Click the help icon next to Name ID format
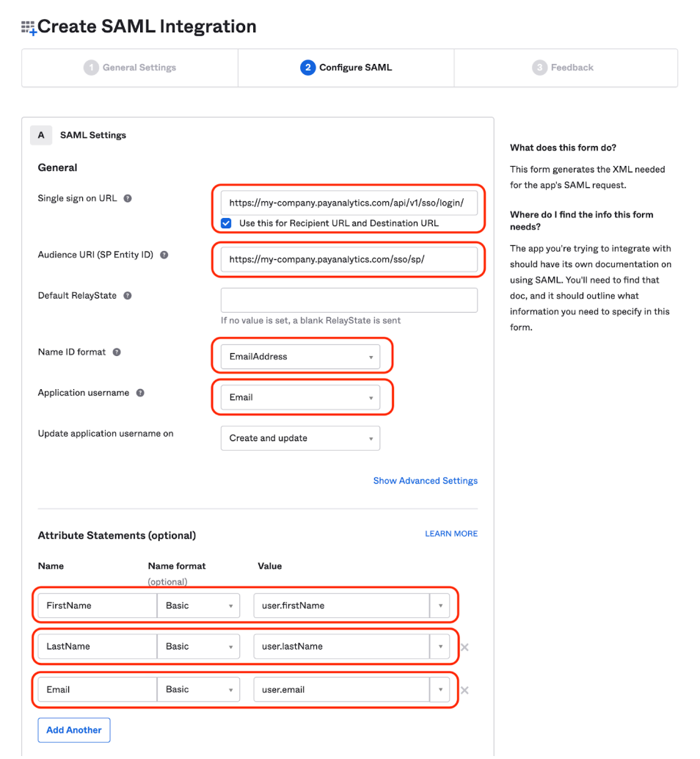This screenshot has height=759, width=700. pyautogui.click(x=117, y=352)
